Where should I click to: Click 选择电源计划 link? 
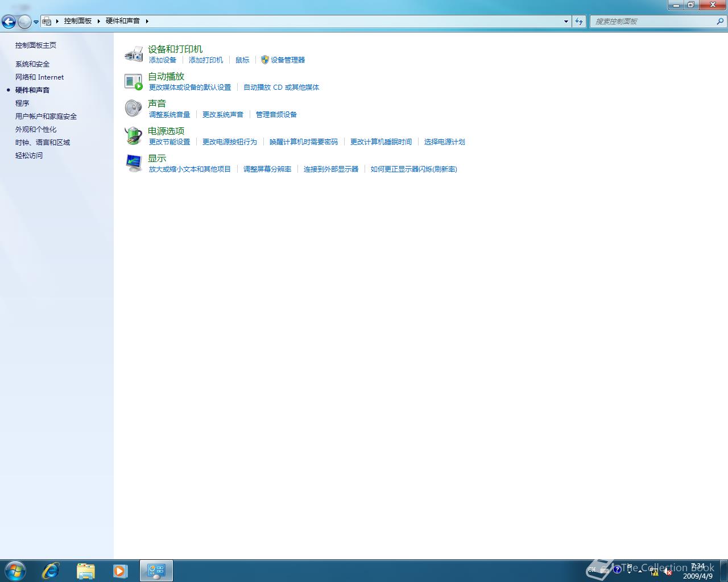445,142
